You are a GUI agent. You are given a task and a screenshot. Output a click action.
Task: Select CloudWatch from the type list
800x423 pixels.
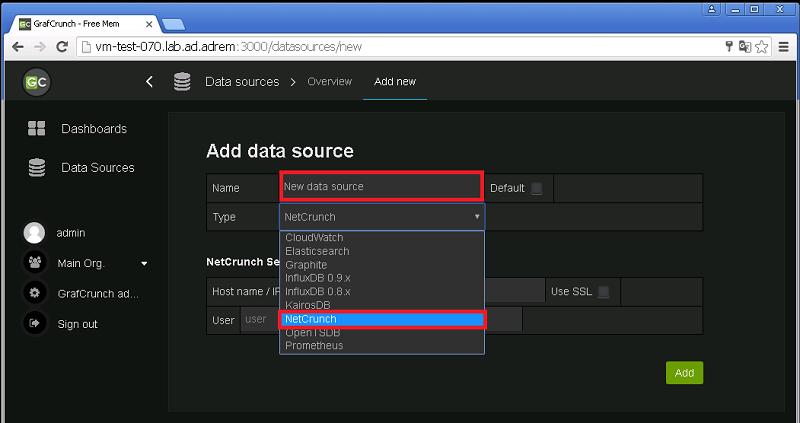(x=382, y=237)
